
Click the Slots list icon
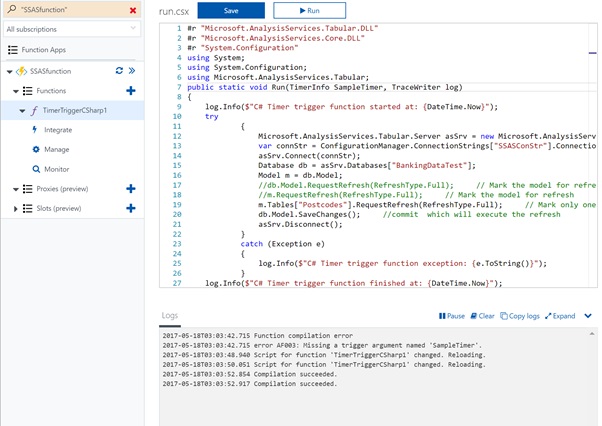click(x=27, y=208)
